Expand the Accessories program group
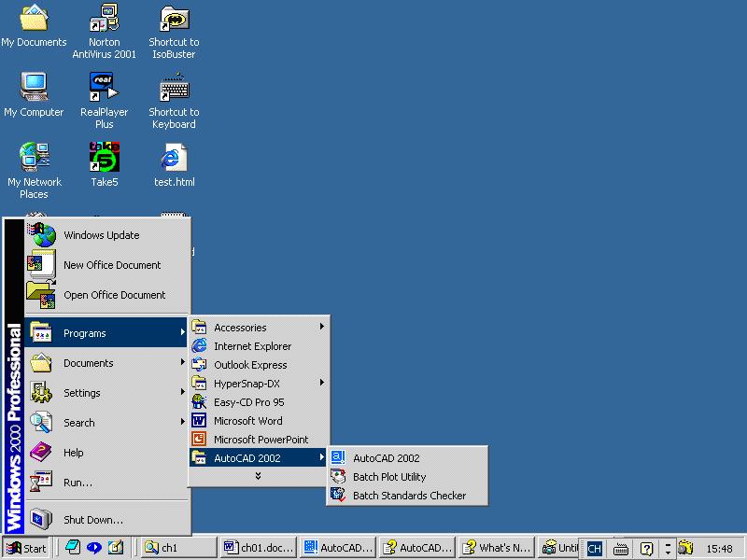 point(259,328)
